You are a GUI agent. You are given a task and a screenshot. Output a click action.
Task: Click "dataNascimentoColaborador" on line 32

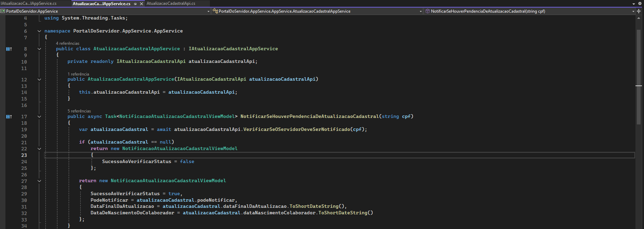pos(279,213)
